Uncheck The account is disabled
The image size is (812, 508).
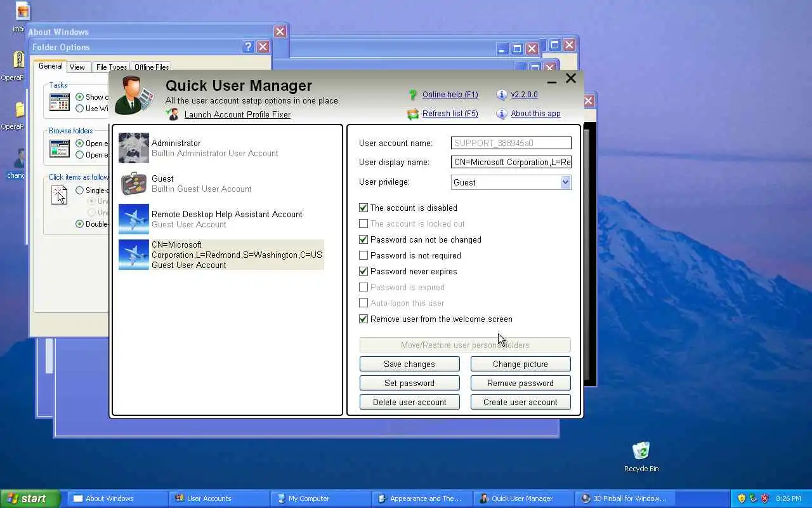coord(363,208)
